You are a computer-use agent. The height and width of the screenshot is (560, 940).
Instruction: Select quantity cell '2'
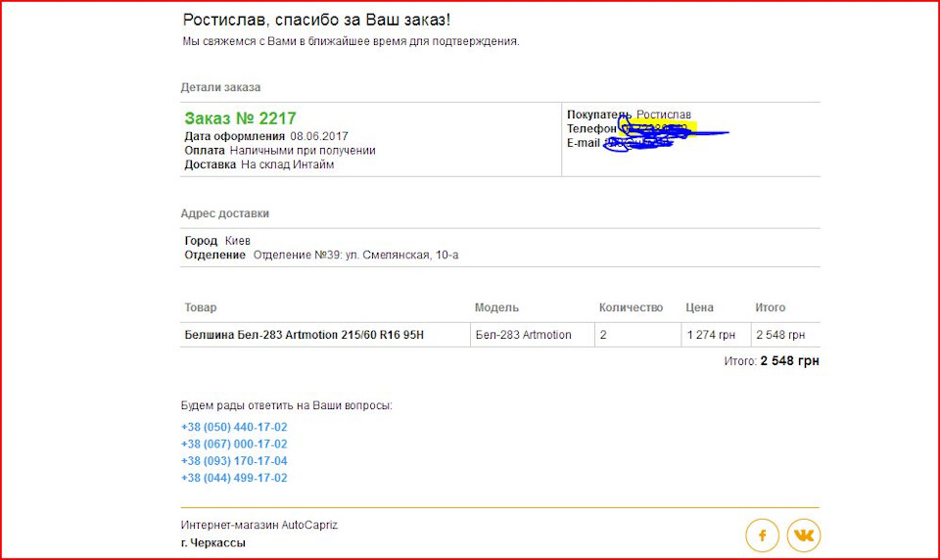coord(603,335)
